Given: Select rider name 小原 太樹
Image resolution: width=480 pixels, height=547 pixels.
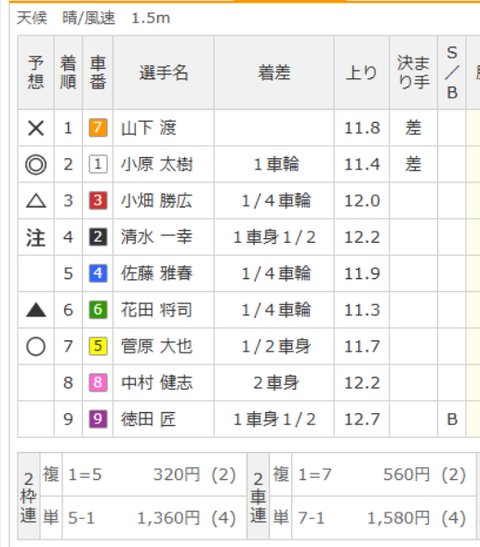Looking at the screenshot, I should tap(157, 164).
